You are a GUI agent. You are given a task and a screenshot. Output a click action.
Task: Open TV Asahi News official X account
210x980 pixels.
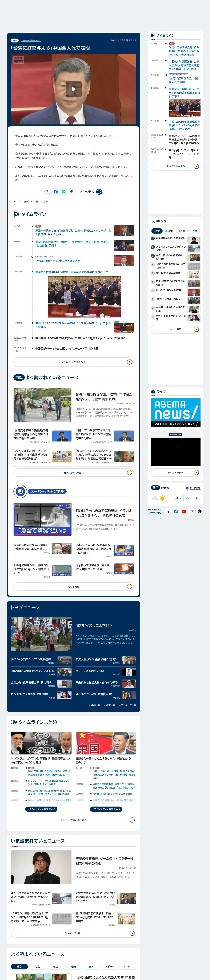tap(168, 512)
